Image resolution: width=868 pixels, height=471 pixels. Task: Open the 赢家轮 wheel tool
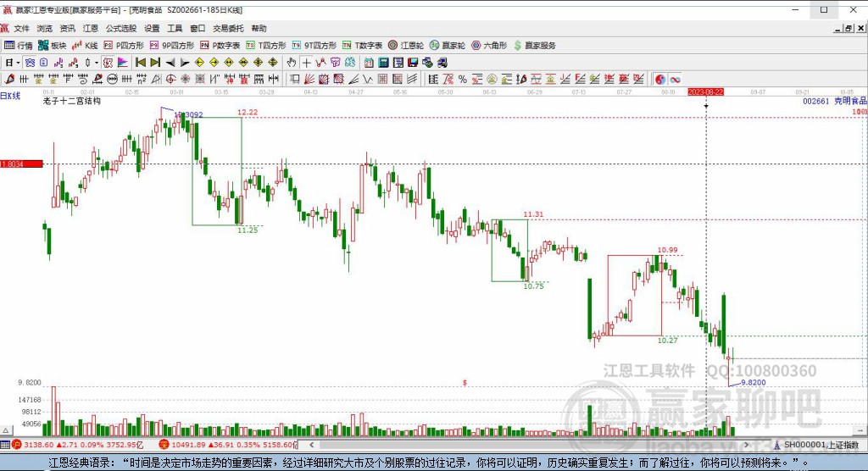point(448,46)
